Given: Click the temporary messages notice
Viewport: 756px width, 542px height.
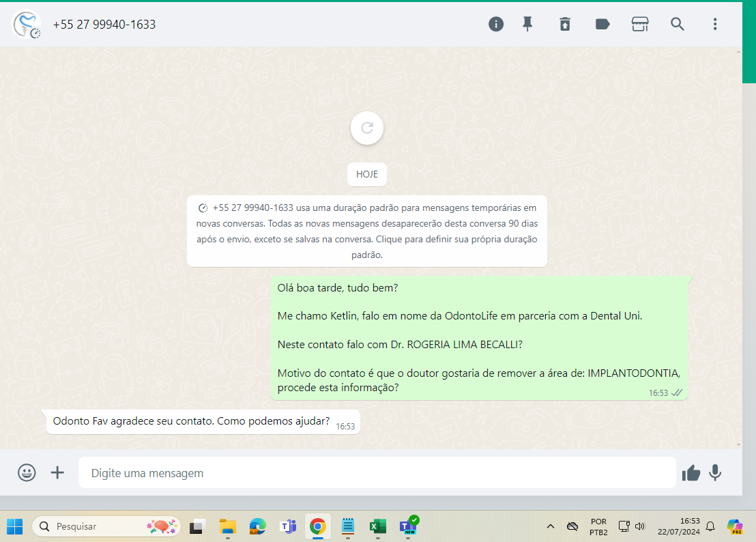Looking at the screenshot, I should click(x=367, y=231).
